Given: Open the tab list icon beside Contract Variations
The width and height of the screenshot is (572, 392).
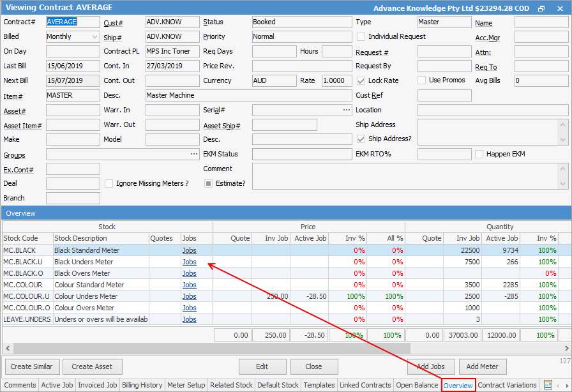Looking at the screenshot, I should tap(548, 385).
